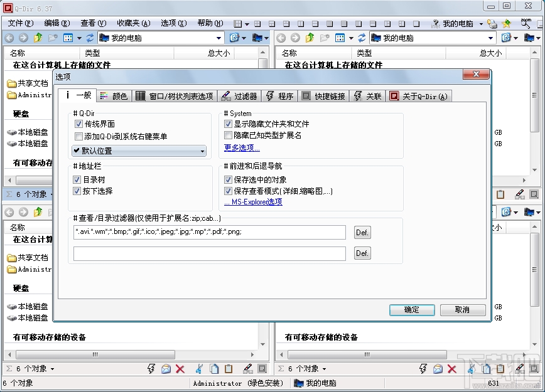Open the 程序 tab

pyautogui.click(x=280, y=96)
